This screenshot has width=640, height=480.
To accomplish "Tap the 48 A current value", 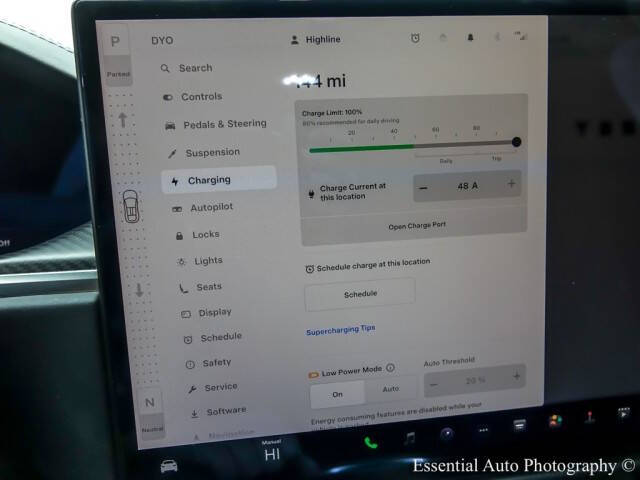I will pyautogui.click(x=467, y=186).
